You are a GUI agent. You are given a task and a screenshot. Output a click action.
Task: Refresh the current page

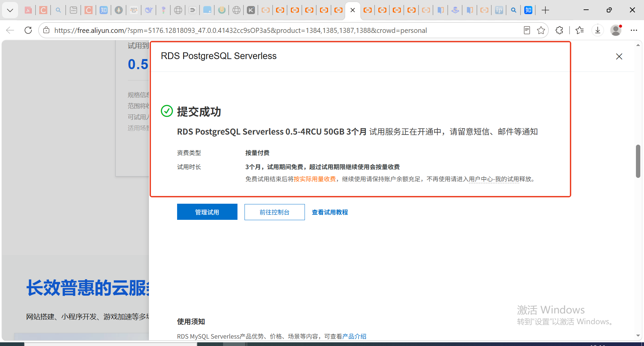pyautogui.click(x=28, y=30)
